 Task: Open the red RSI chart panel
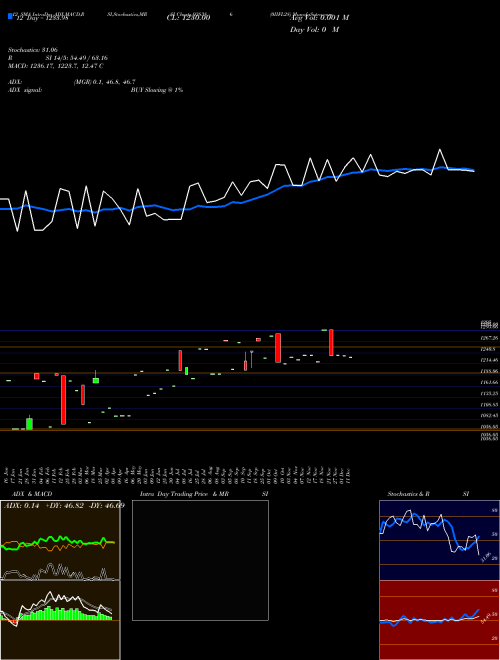[439, 620]
